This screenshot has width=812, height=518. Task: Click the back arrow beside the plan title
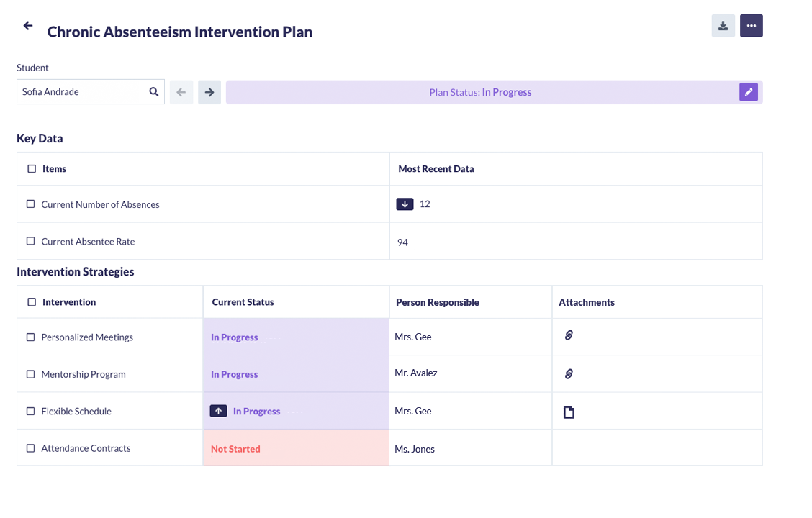27,26
